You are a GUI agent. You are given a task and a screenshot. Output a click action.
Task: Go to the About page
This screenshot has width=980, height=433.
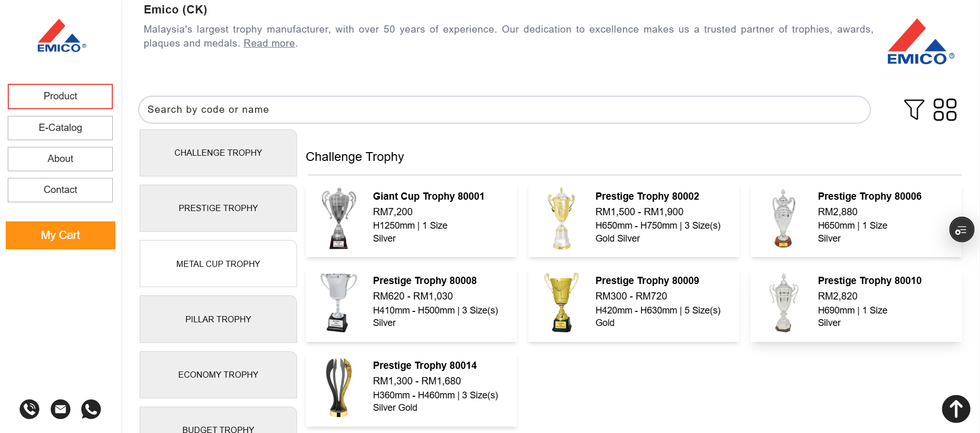61,159
